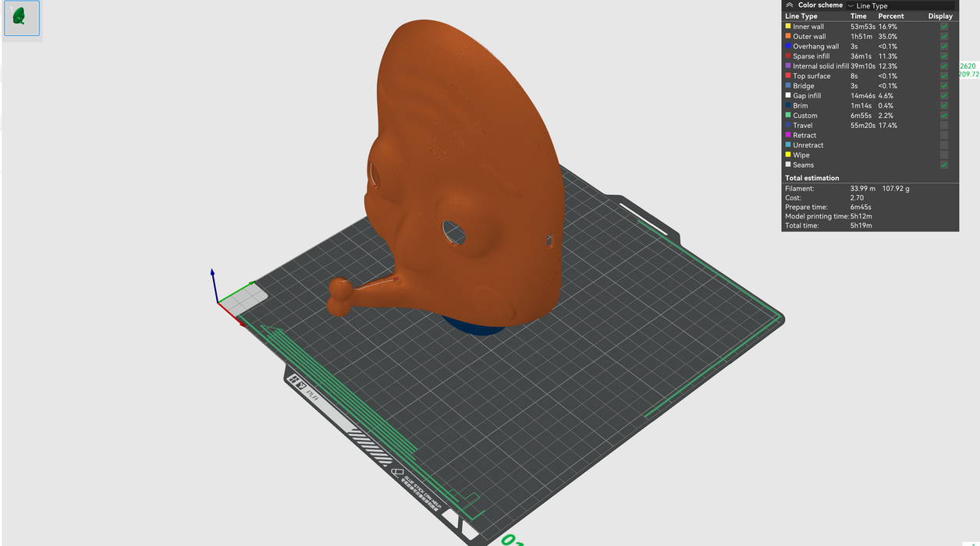This screenshot has height=546, width=980.
Task: Enable Travel moves display
Action: [x=944, y=126]
